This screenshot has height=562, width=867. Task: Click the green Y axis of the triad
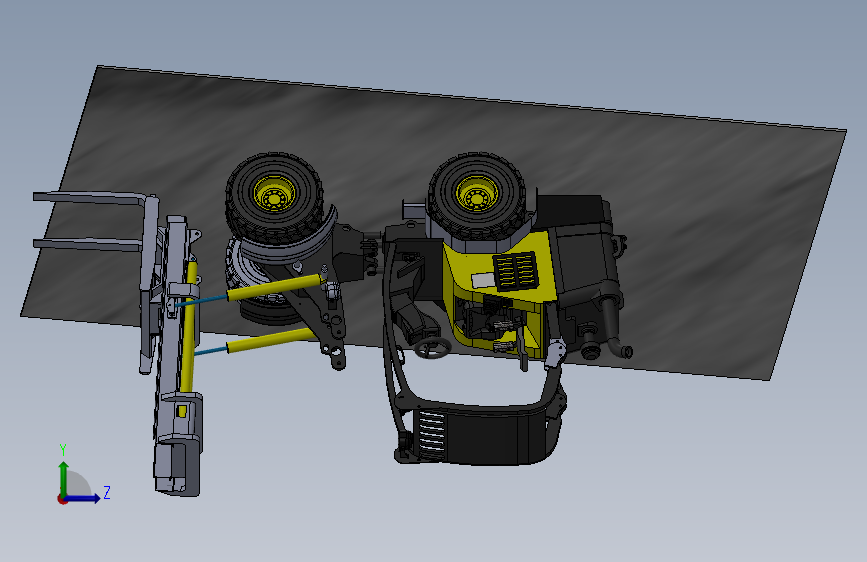pyautogui.click(x=63, y=478)
